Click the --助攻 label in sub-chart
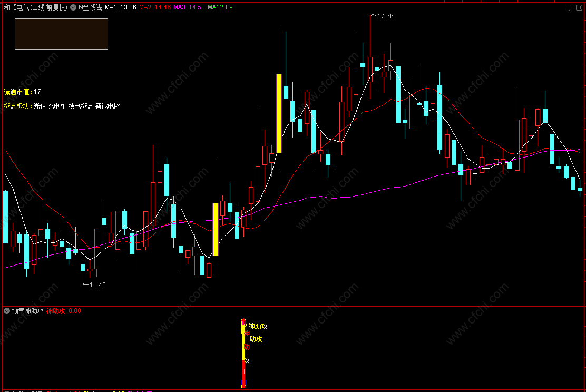 tap(254, 339)
